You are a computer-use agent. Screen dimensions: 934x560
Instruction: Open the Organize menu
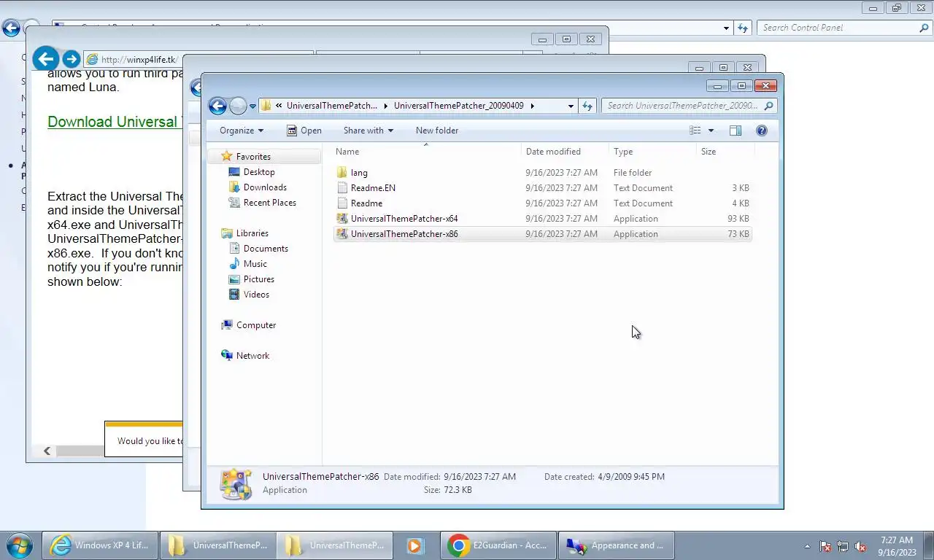242,131
